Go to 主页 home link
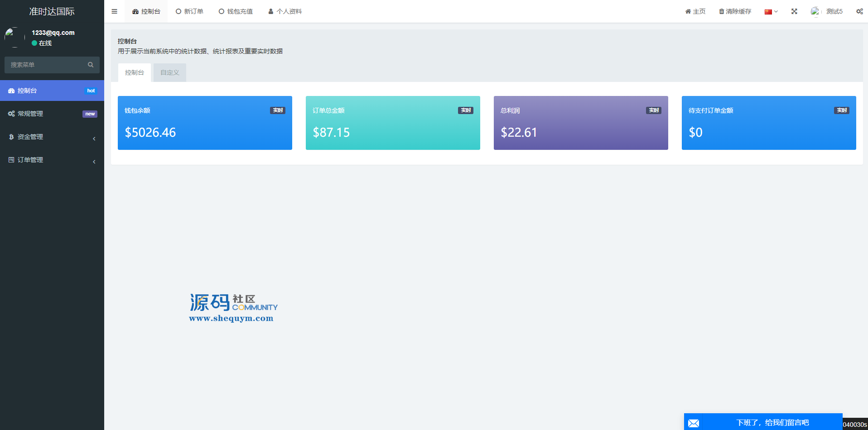Screen dimensions: 868x430 (695, 11)
